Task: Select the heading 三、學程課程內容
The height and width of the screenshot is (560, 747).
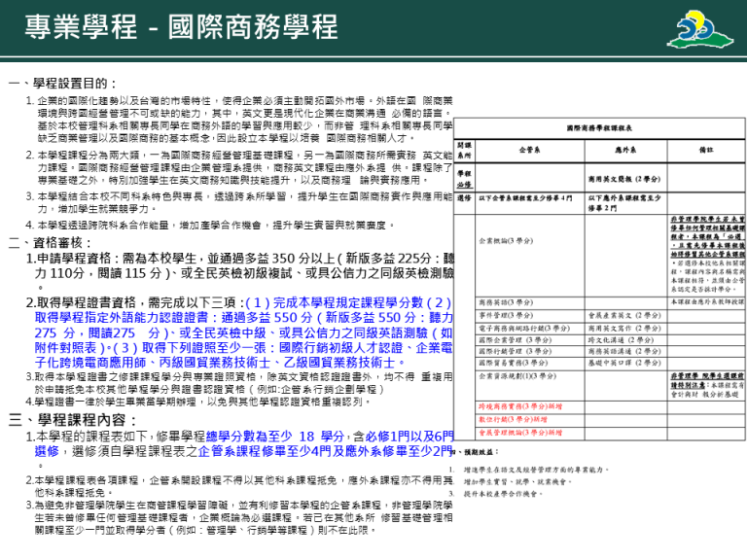Action: 70,420
